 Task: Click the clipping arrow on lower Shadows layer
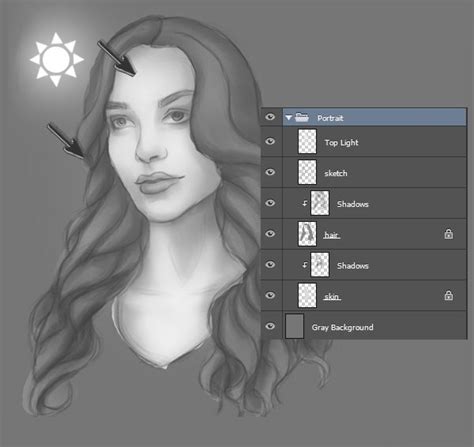[x=305, y=265]
